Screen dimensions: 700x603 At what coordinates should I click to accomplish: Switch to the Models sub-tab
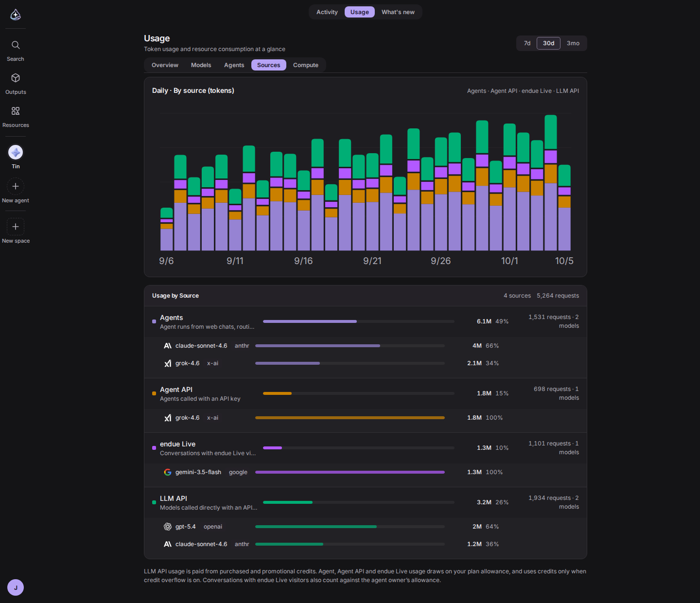pyautogui.click(x=201, y=65)
